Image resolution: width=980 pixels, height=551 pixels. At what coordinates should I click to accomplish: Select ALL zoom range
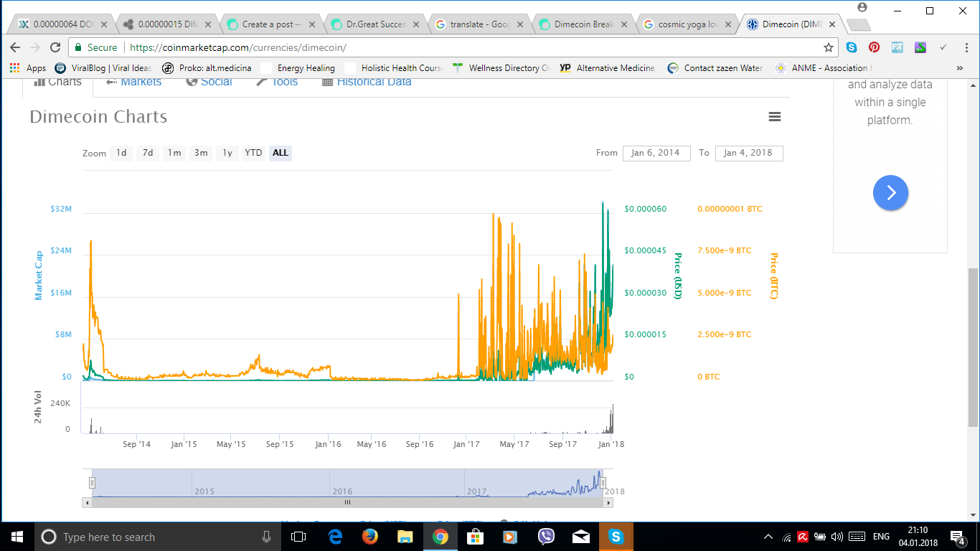tap(281, 153)
